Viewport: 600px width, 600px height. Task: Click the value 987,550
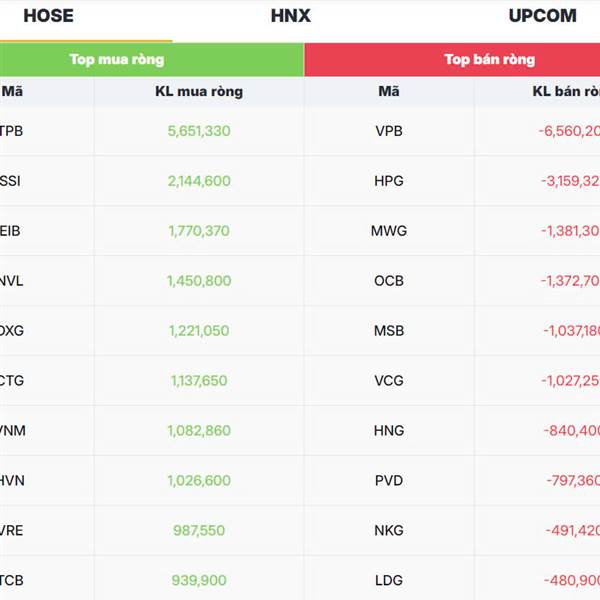tap(199, 531)
